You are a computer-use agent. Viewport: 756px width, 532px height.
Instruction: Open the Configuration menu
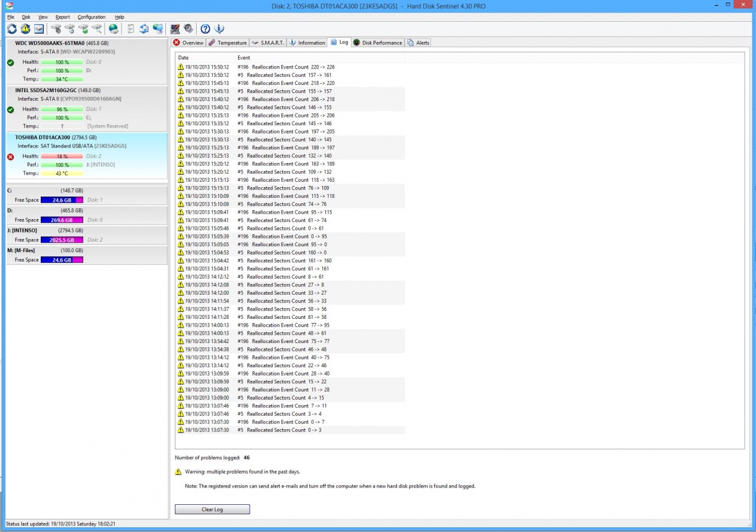tap(92, 17)
